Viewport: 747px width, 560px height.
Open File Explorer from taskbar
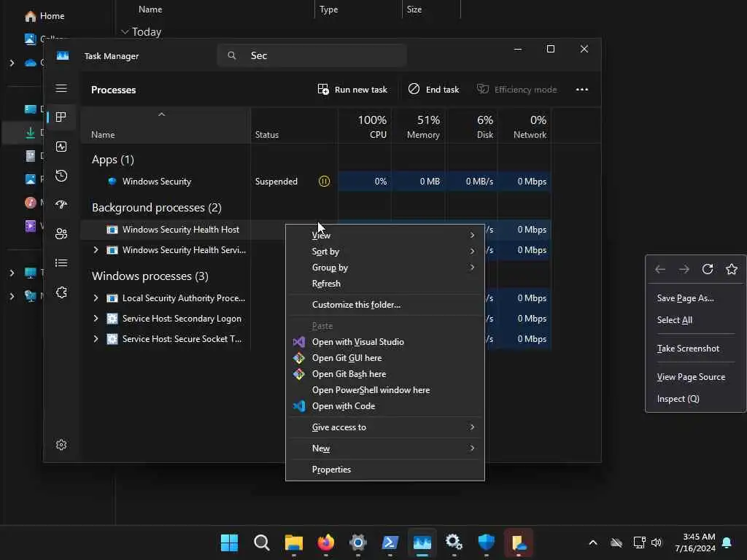pyautogui.click(x=293, y=542)
